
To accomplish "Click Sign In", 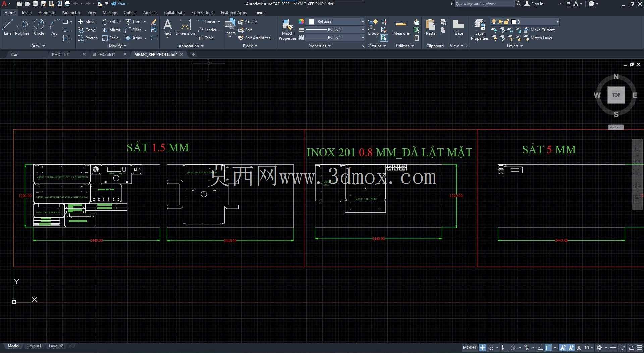I will [534, 4].
